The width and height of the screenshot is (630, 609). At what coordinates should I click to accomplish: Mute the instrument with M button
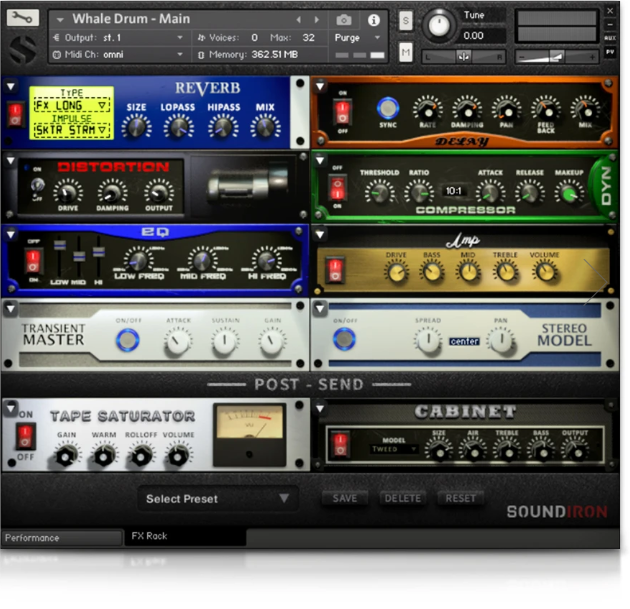pyautogui.click(x=406, y=52)
